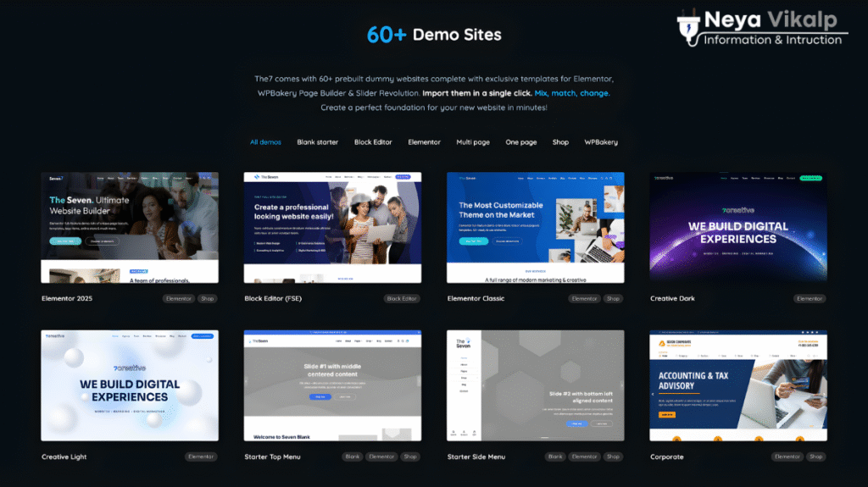
Task: Select the Shop filter tab
Action: 560,142
